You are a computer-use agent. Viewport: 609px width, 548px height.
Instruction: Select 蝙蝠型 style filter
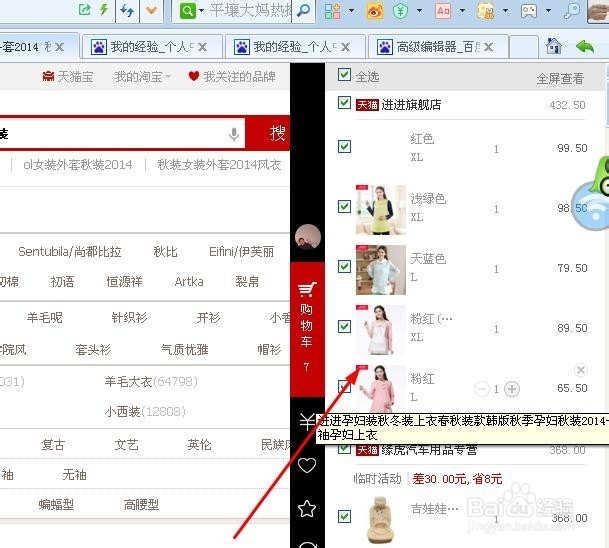click(56, 505)
